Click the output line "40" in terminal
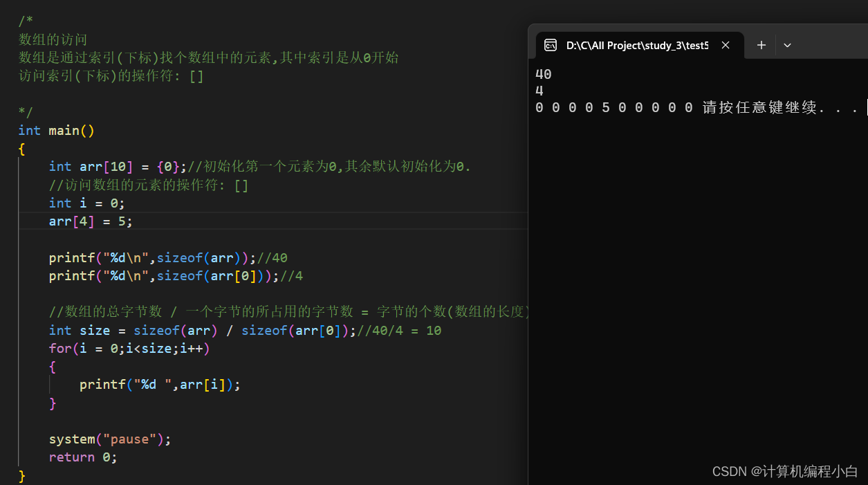The height and width of the screenshot is (485, 868). 544,74
